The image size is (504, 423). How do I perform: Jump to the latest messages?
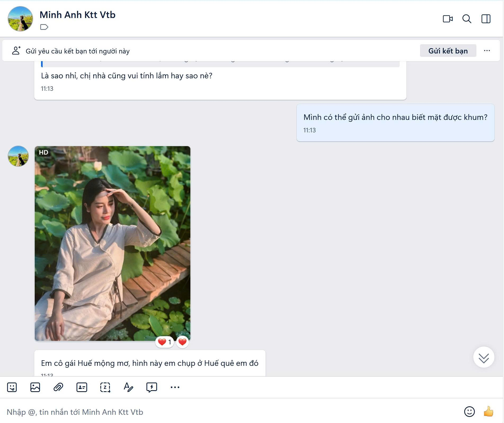(x=484, y=358)
